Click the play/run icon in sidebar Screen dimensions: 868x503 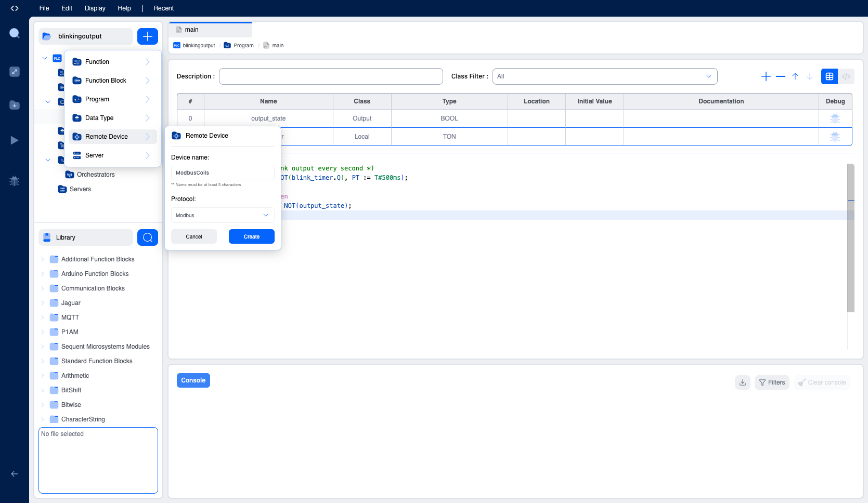tap(15, 140)
